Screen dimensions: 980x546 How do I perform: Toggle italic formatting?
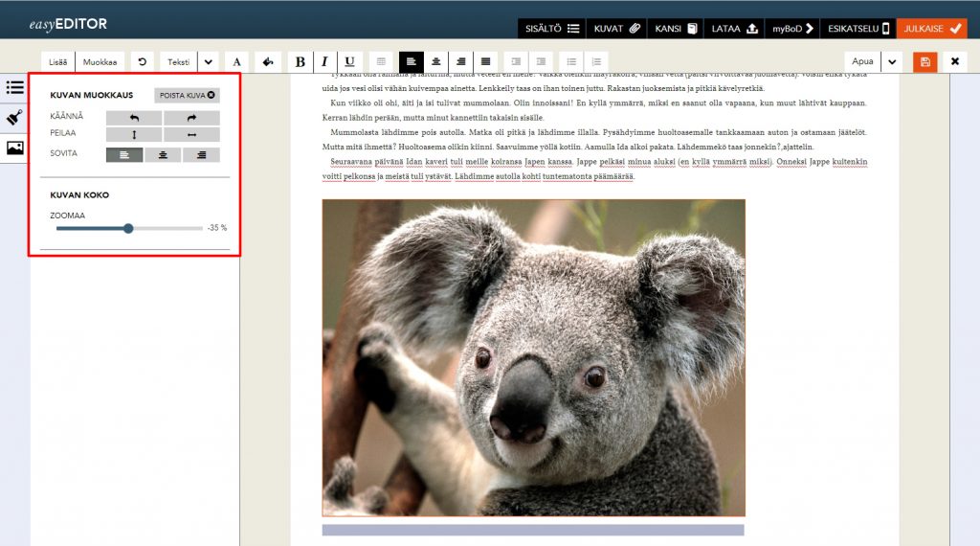[324, 62]
